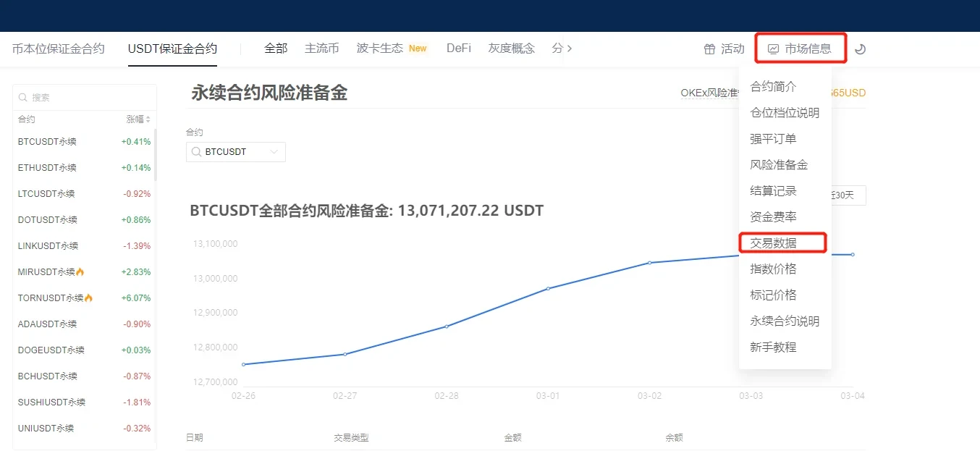This screenshot has height=451, width=980.
Task: Click the search icon in the BTCUSDT selector
Action: (196, 152)
